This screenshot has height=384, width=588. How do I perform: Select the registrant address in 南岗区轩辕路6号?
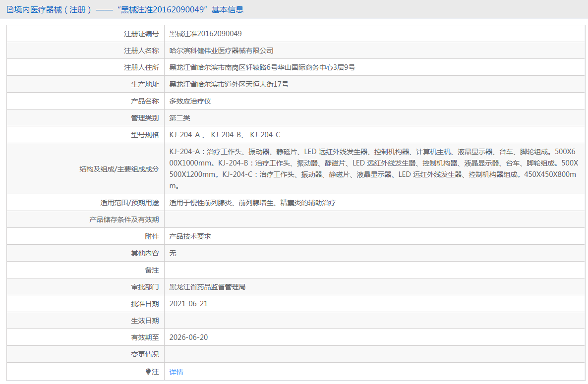click(x=262, y=67)
